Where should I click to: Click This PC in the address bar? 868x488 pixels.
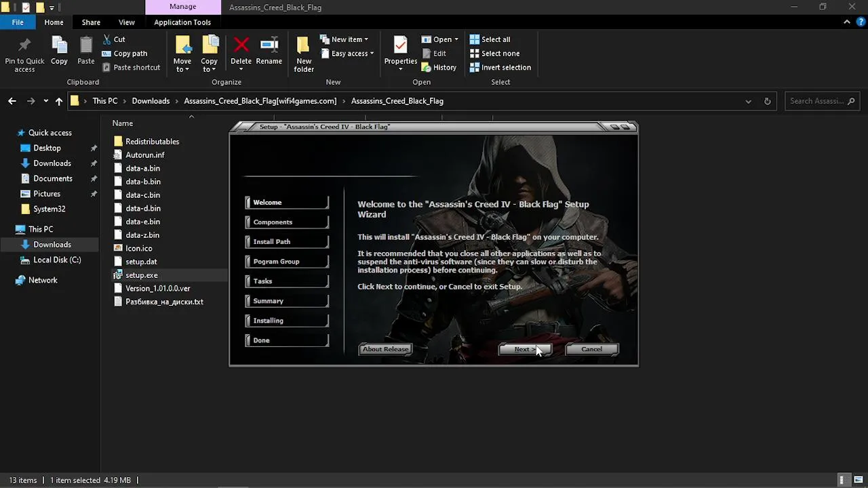(105, 101)
